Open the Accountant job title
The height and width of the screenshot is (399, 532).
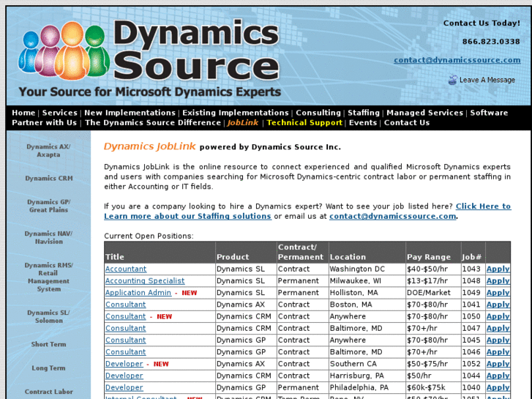126,269
